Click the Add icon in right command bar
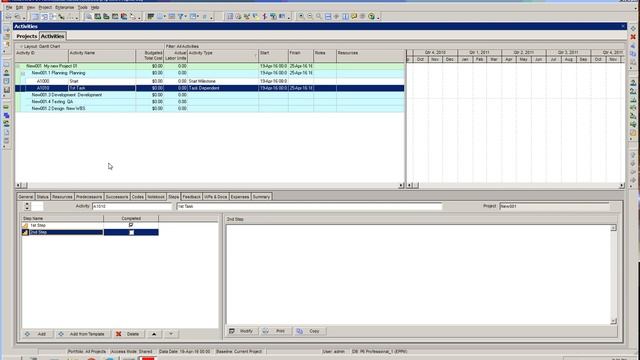Screen dimensions: 640x360 (633, 29)
